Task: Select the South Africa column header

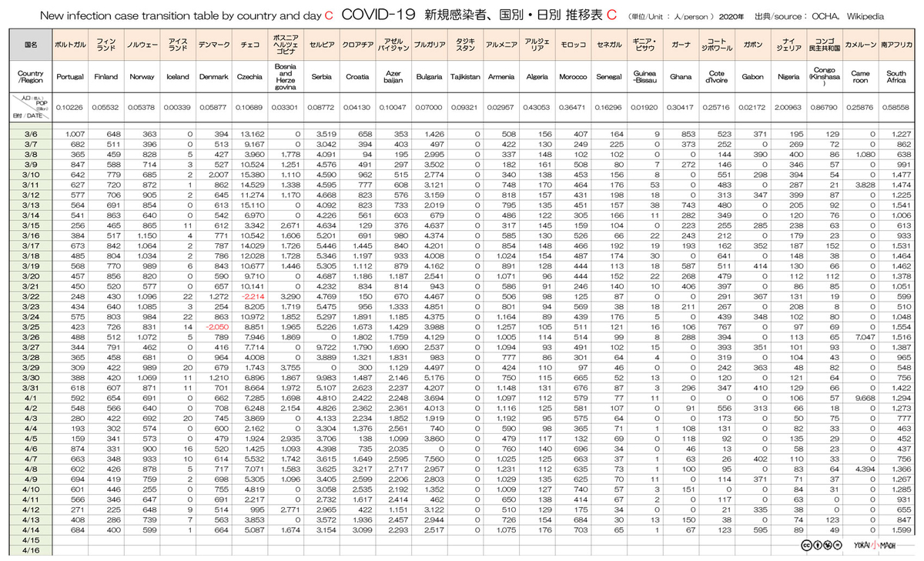Action: point(896,77)
